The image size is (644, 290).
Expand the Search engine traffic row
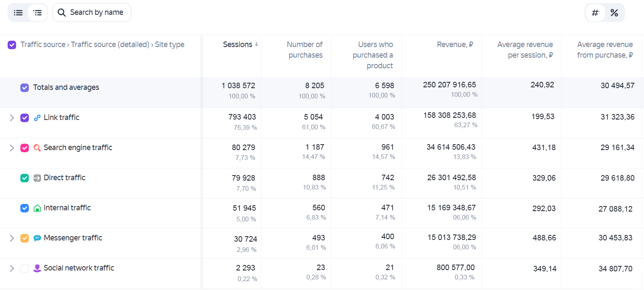[x=12, y=148]
